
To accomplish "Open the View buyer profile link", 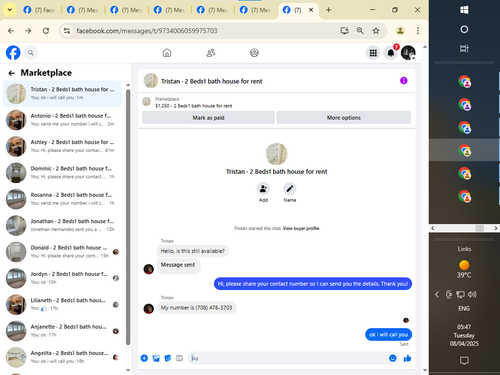I will click(301, 228).
